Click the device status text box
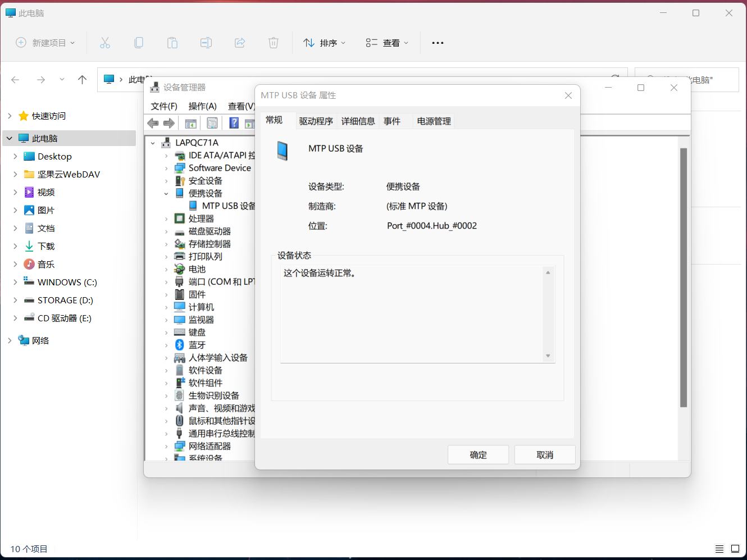Viewport: 747px width, 560px height. (413, 315)
